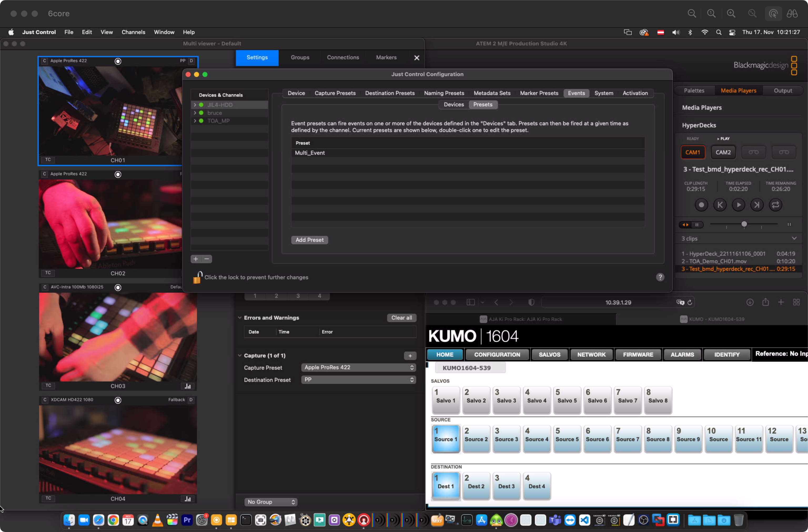The image size is (808, 532).
Task: Add a device with the plus button
Action: pyautogui.click(x=196, y=259)
